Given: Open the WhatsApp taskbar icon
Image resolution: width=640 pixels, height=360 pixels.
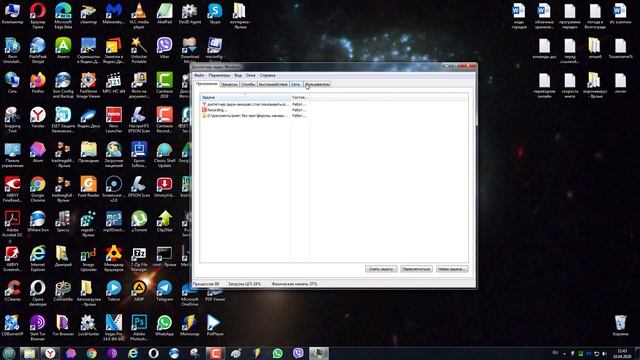Looking at the screenshot, I should [278, 353].
